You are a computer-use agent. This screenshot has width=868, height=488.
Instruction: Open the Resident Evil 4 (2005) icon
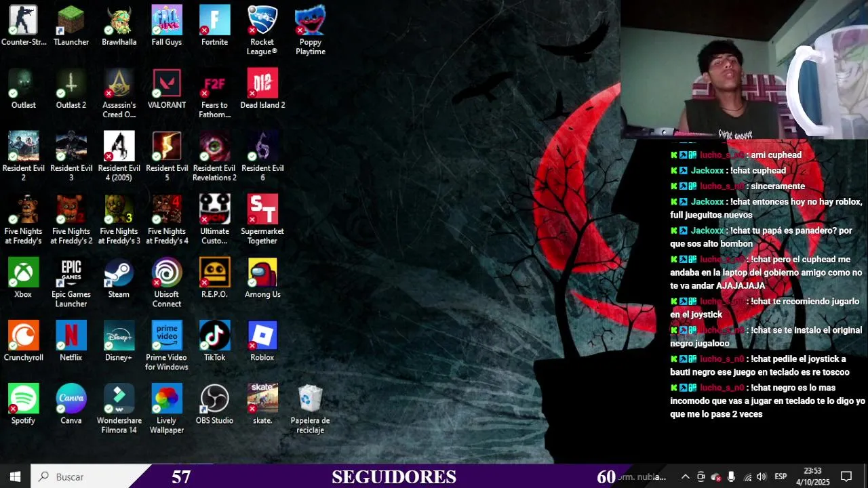(119, 157)
